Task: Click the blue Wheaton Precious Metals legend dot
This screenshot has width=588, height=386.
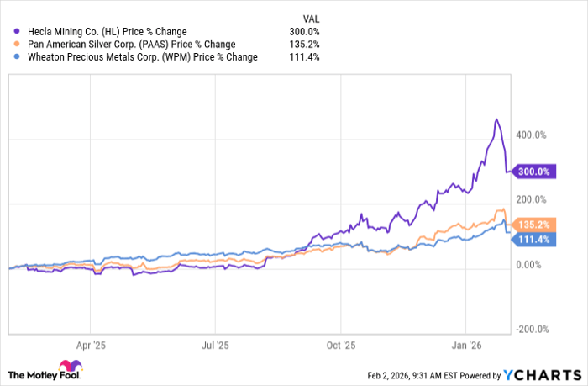Action: click(x=17, y=56)
